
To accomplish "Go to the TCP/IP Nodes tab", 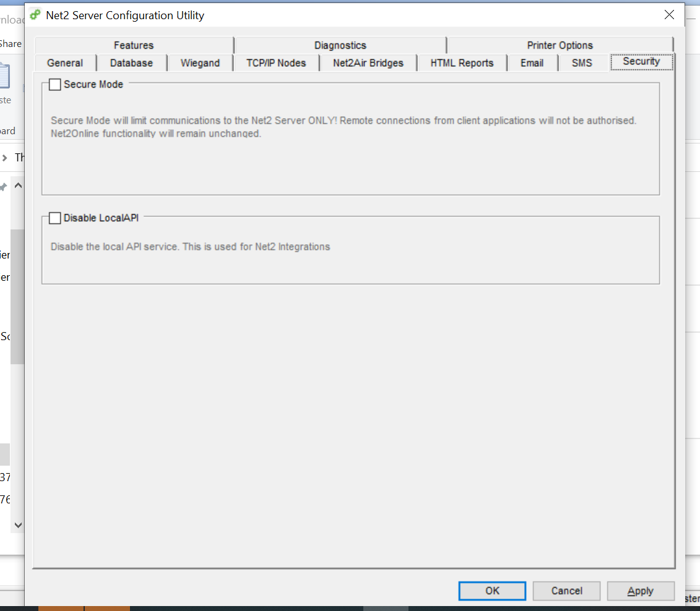I will (276, 63).
